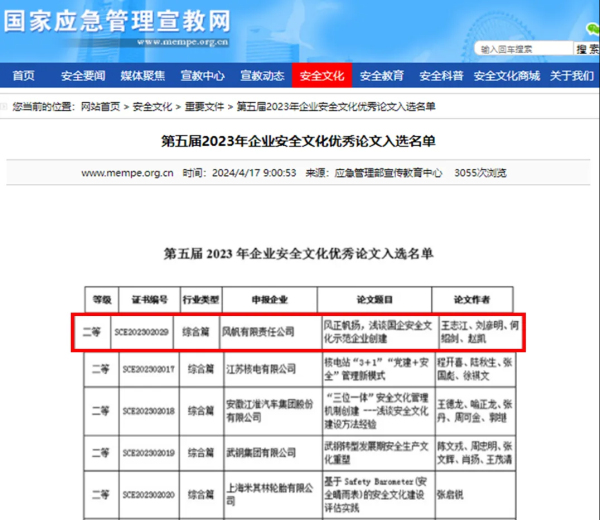Navigate to the 安全科普 section
Image resolution: width=600 pixels, height=520 pixels.
coord(441,76)
